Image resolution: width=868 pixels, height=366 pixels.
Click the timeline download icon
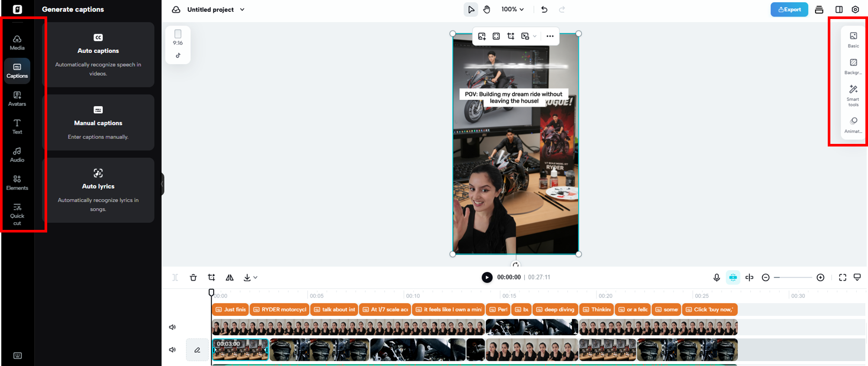[x=247, y=277]
